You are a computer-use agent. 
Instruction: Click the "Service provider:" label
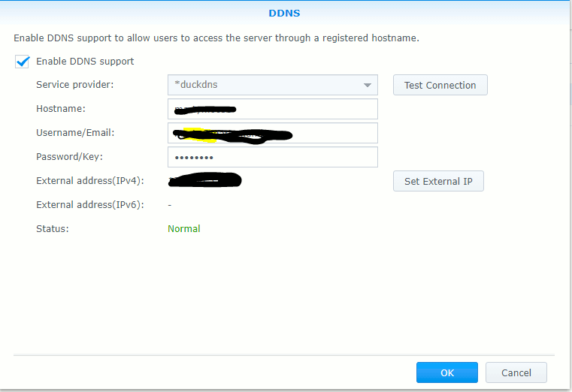(x=75, y=85)
